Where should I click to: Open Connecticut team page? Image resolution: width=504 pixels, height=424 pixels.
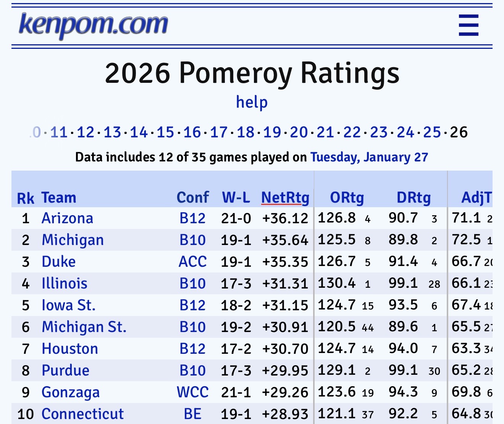(82, 414)
